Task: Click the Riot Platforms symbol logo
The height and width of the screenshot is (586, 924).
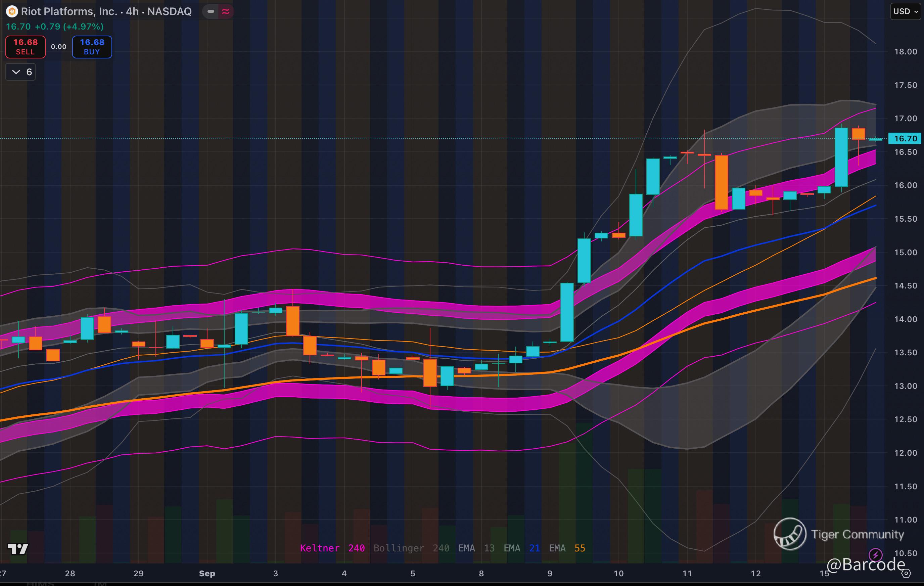Action: click(x=12, y=11)
